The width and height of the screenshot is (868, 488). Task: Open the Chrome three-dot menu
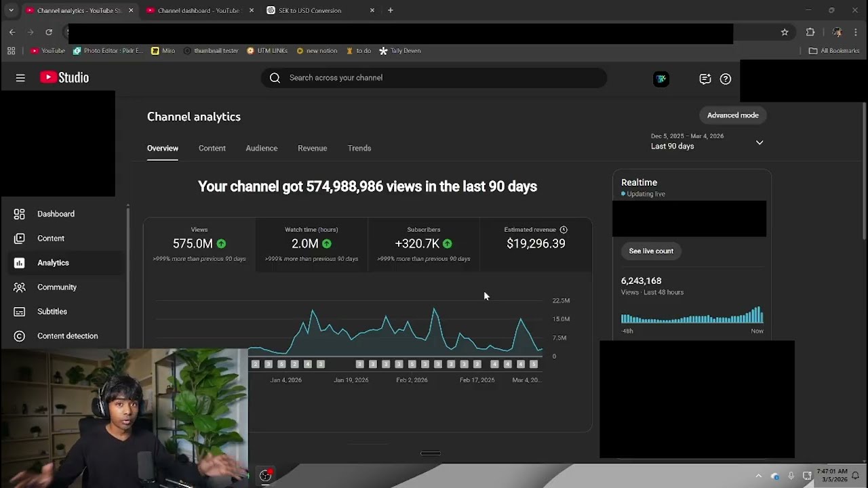(856, 32)
